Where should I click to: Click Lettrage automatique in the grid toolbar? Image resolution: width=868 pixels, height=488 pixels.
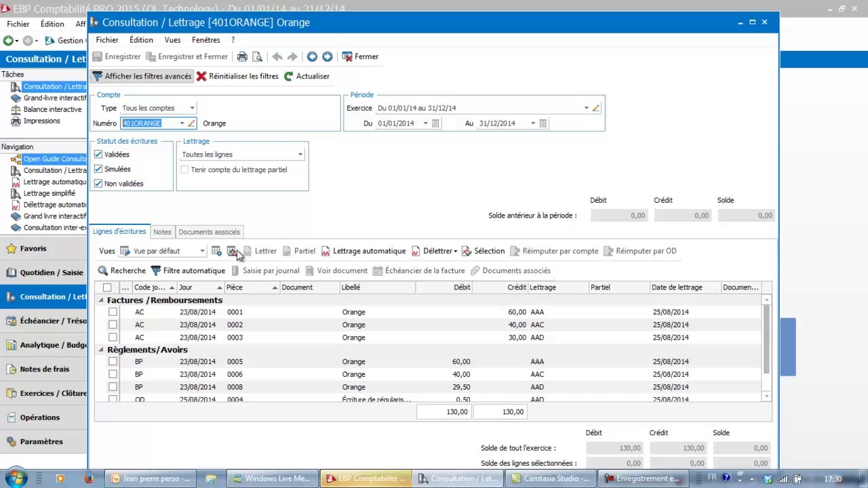point(363,251)
